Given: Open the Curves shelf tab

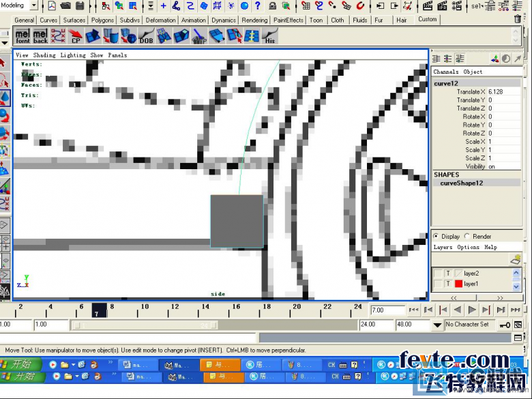Looking at the screenshot, I should [x=48, y=20].
